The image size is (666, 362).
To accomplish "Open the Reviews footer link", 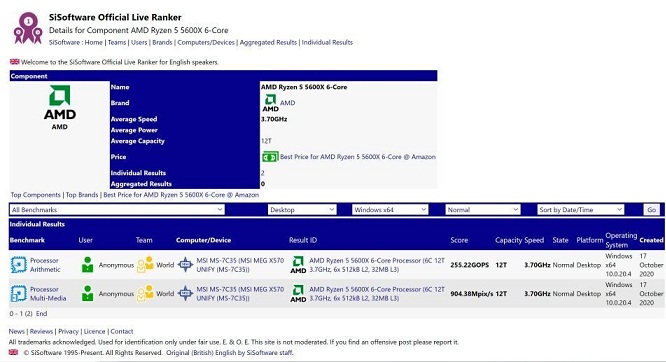I will pos(41,331).
